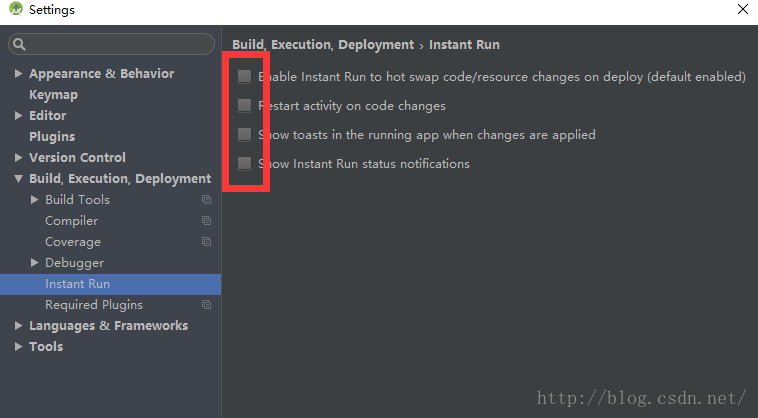The width and height of the screenshot is (758, 418).
Task: Click 'Enable Instant Run to hot swap' label
Action: click(x=502, y=77)
